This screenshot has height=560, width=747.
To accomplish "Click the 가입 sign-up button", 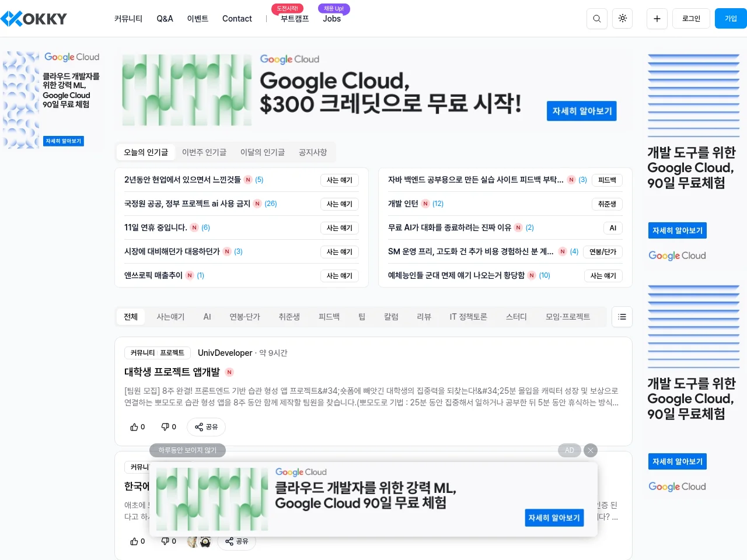I will (x=731, y=19).
